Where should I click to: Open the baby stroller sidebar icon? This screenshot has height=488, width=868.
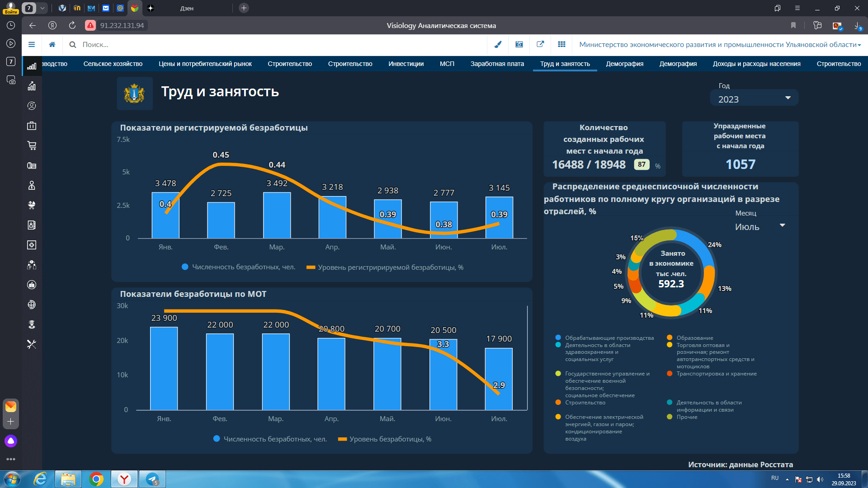pos(32,205)
